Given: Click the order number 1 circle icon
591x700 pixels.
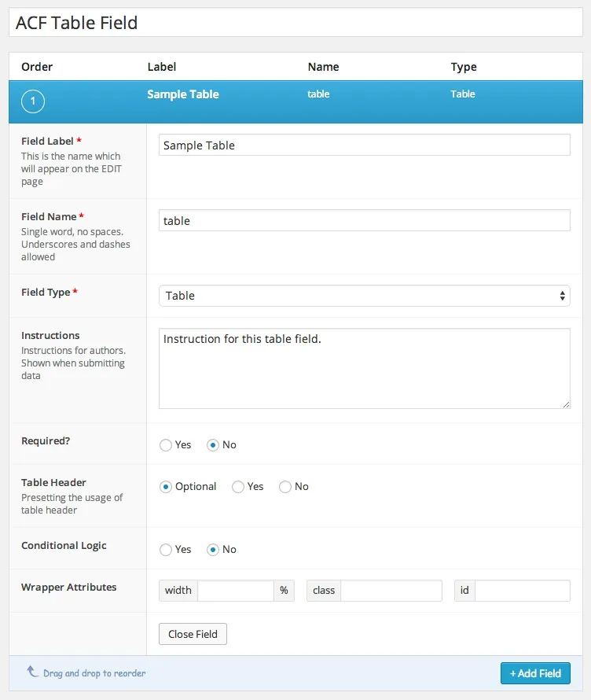Looking at the screenshot, I should (x=32, y=101).
